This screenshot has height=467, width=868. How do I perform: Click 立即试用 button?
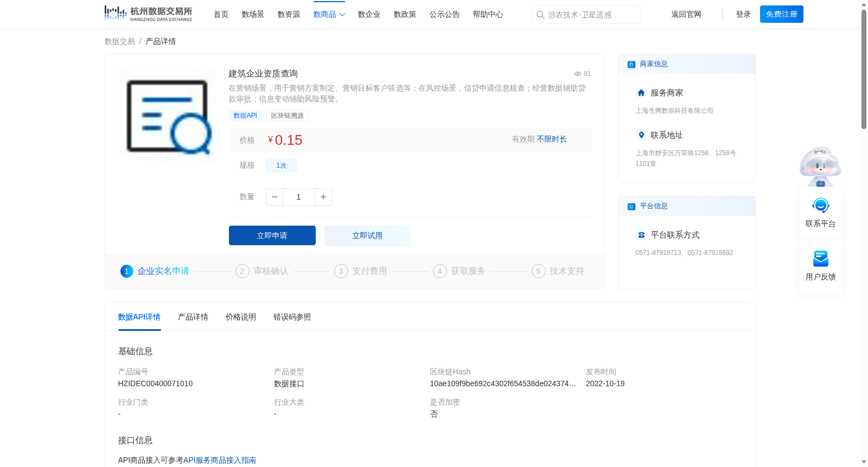(368, 235)
